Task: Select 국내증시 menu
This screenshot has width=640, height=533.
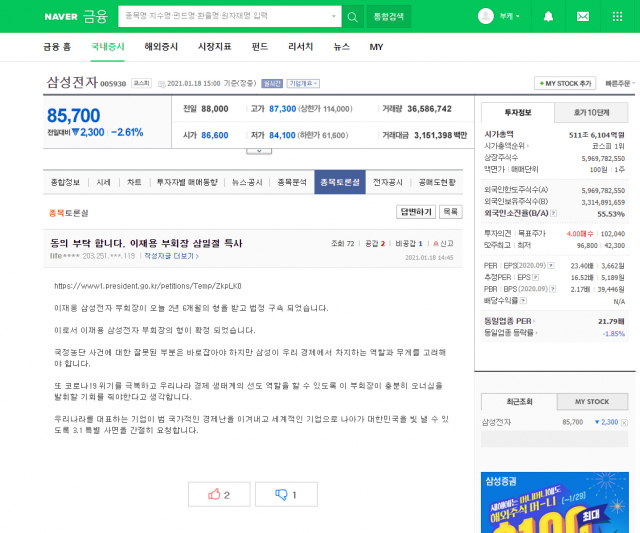Action: (x=108, y=47)
